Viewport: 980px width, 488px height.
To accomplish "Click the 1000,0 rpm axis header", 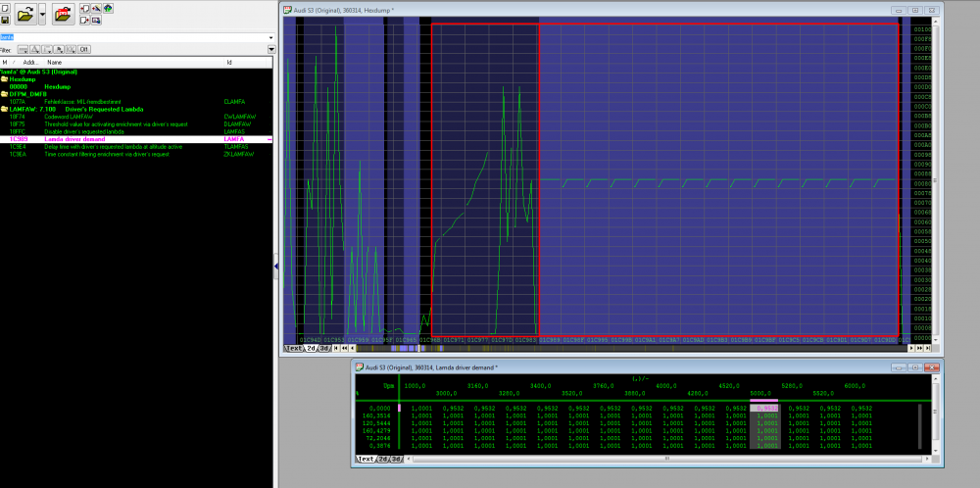I will tap(416, 386).
